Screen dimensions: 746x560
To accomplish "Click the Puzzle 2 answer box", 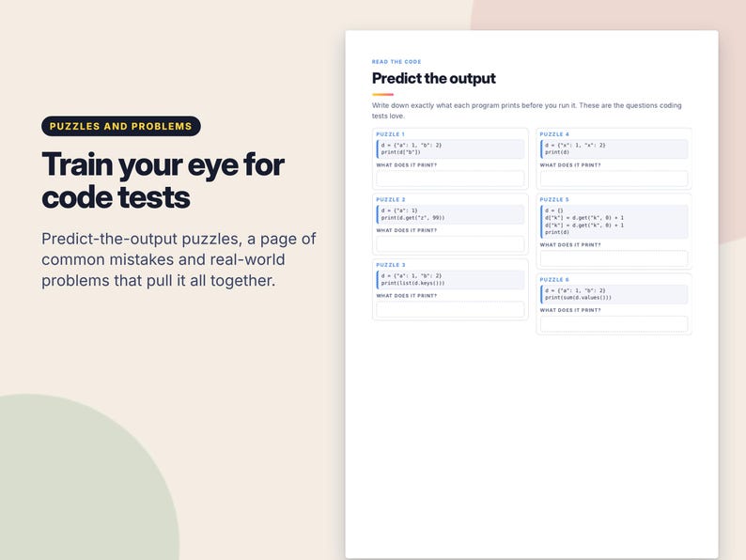I will pos(450,243).
